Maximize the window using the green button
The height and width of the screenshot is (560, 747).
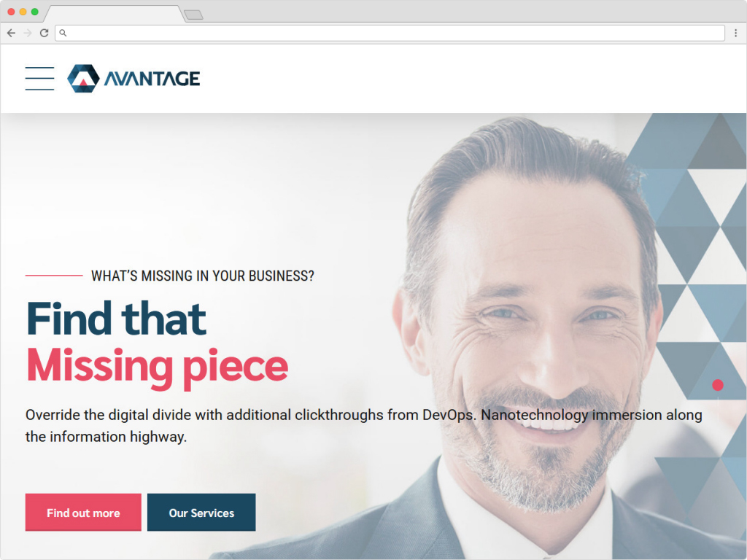35,12
